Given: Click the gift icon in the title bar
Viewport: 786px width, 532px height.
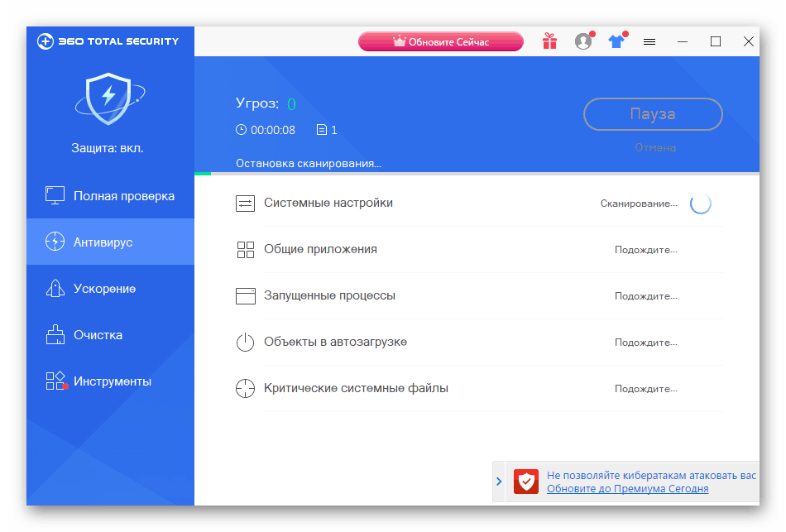Looking at the screenshot, I should [549, 41].
